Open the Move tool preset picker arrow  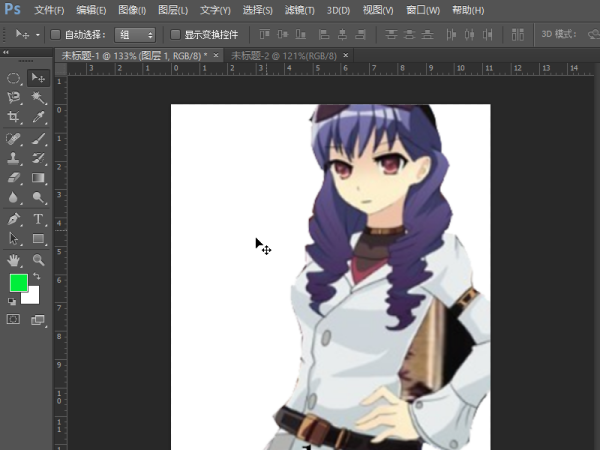(38, 35)
